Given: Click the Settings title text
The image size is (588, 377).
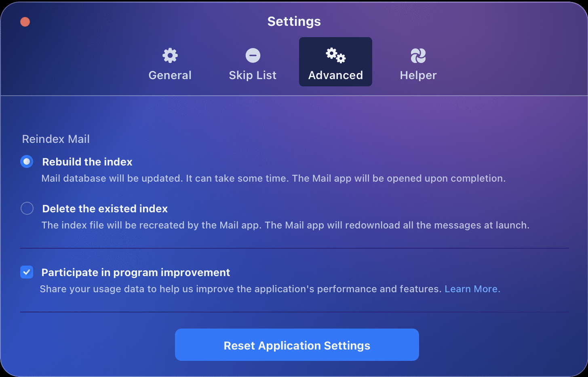Looking at the screenshot, I should click(x=294, y=21).
